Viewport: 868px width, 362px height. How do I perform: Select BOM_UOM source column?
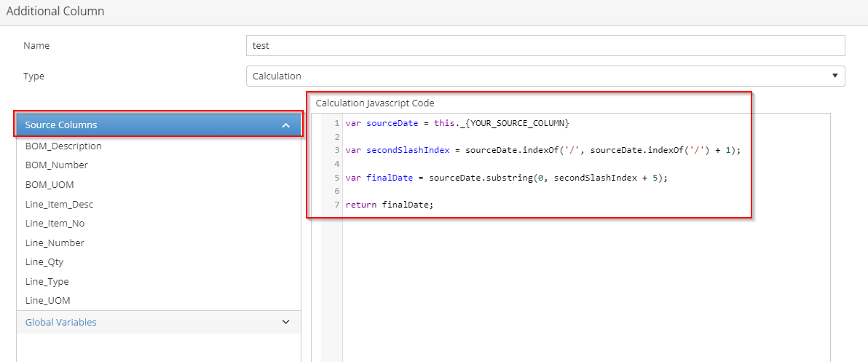coord(50,185)
